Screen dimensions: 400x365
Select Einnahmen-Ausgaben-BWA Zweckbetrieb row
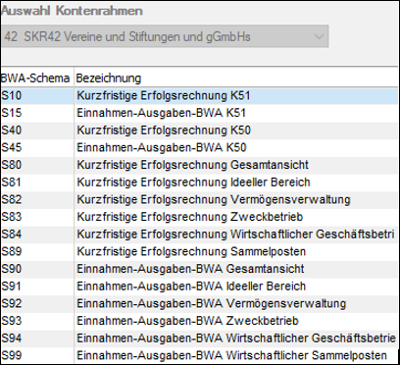coord(199,321)
